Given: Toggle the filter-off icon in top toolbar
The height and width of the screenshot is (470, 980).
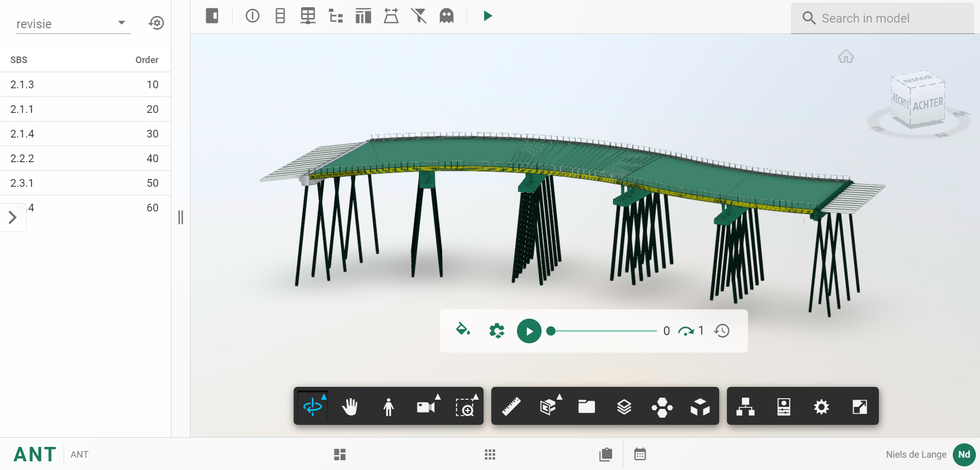Looking at the screenshot, I should 419,16.
